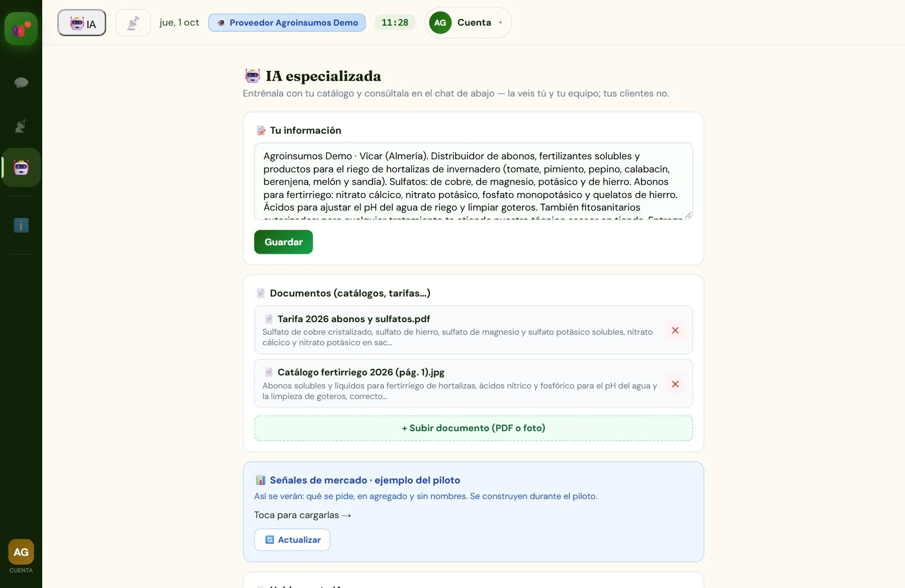Click the refresh icon in Actualizar

pyautogui.click(x=269, y=540)
